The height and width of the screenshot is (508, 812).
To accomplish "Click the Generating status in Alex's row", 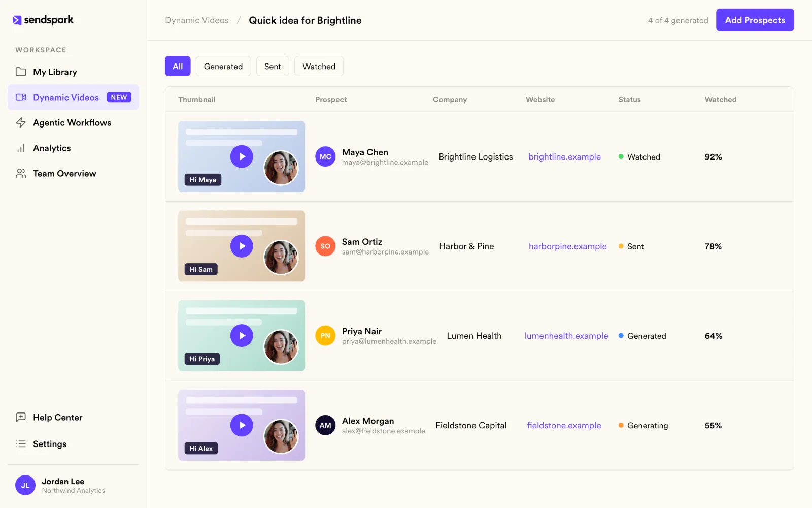I will pos(643,425).
